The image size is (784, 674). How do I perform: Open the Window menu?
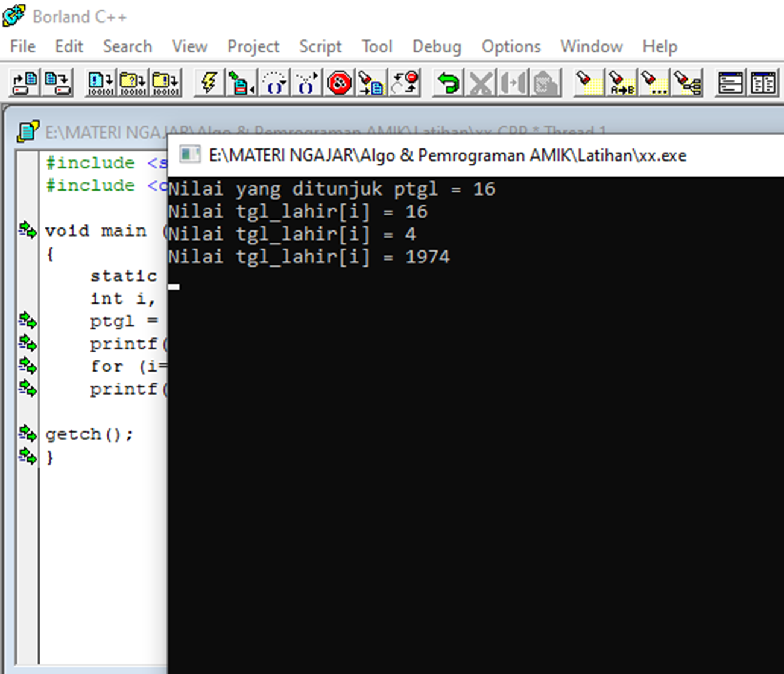tap(592, 46)
